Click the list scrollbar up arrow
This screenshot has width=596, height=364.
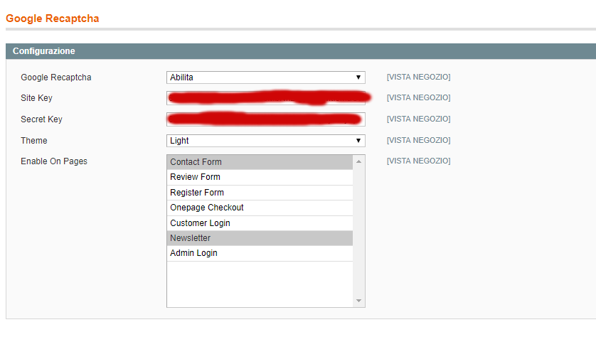point(358,161)
